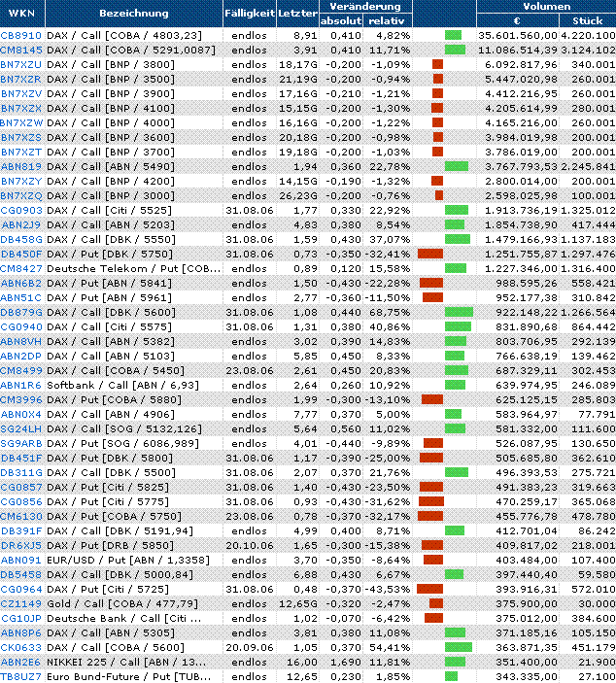Open the DB451F WKN link
This screenshot has height=683, width=616.
[x=21, y=459]
